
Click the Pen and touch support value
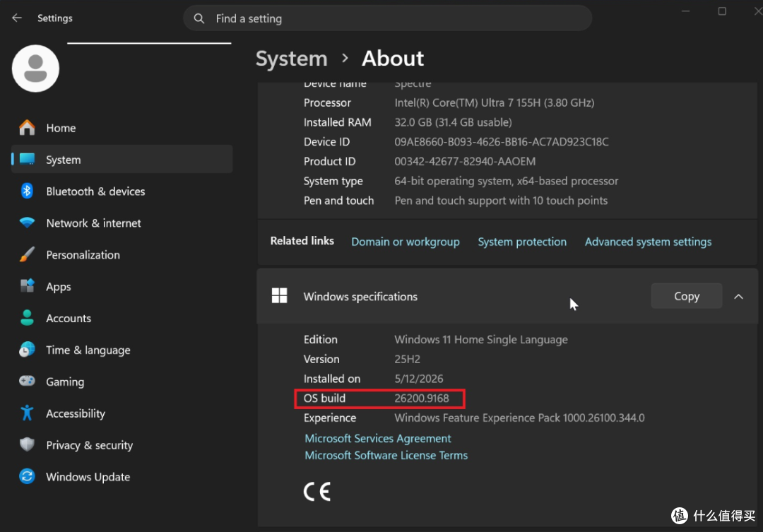pos(501,201)
